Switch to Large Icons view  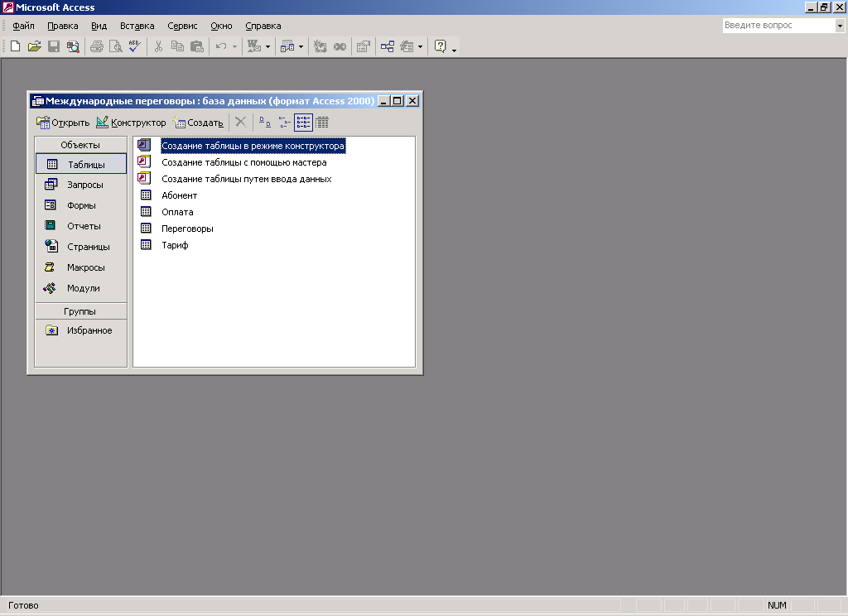[x=265, y=123]
